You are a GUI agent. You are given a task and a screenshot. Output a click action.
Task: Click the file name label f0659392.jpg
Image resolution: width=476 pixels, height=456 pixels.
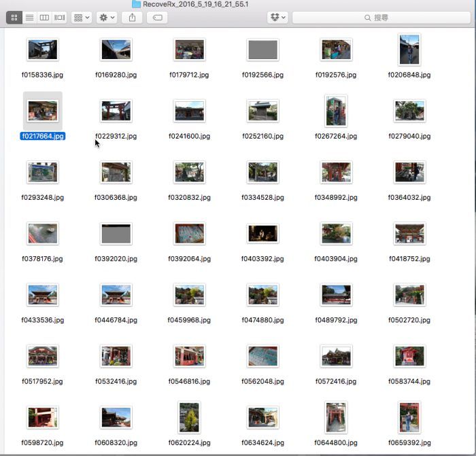[409, 442]
